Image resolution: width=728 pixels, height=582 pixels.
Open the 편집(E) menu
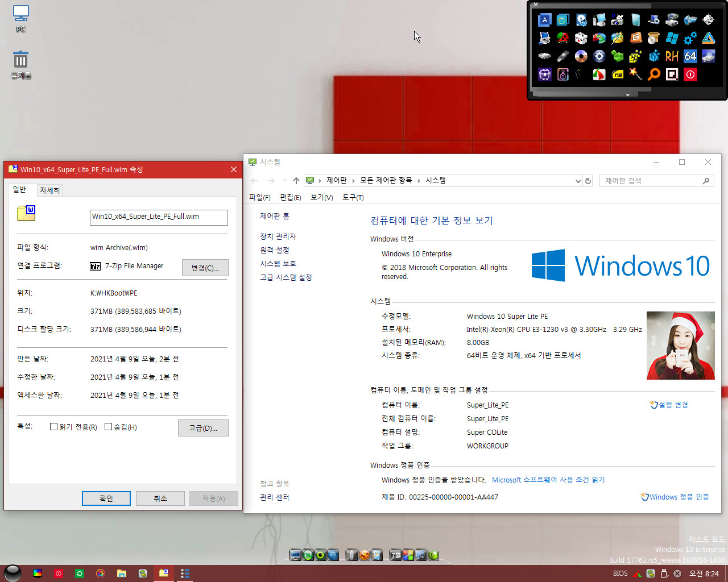(x=291, y=197)
